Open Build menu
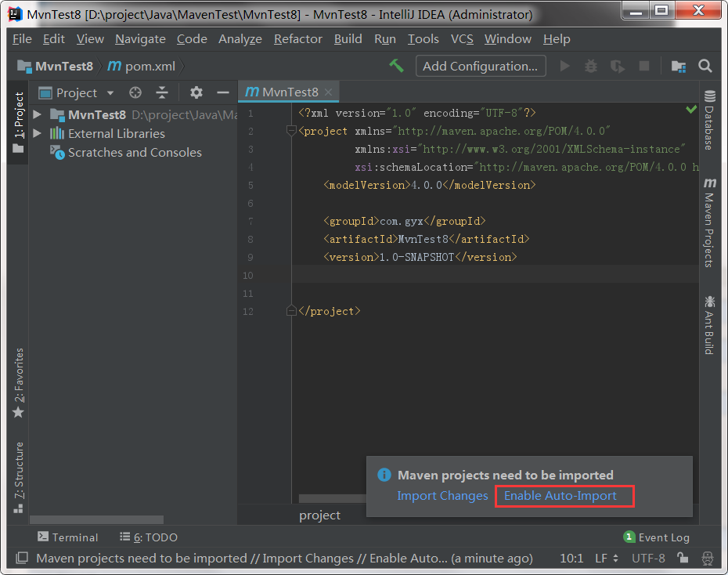The width and height of the screenshot is (728, 575). [348, 39]
